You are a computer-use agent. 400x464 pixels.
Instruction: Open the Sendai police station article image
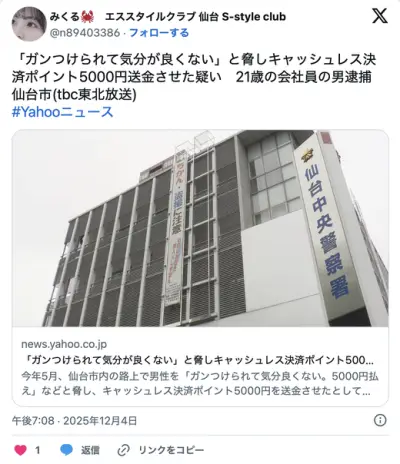(x=200, y=228)
